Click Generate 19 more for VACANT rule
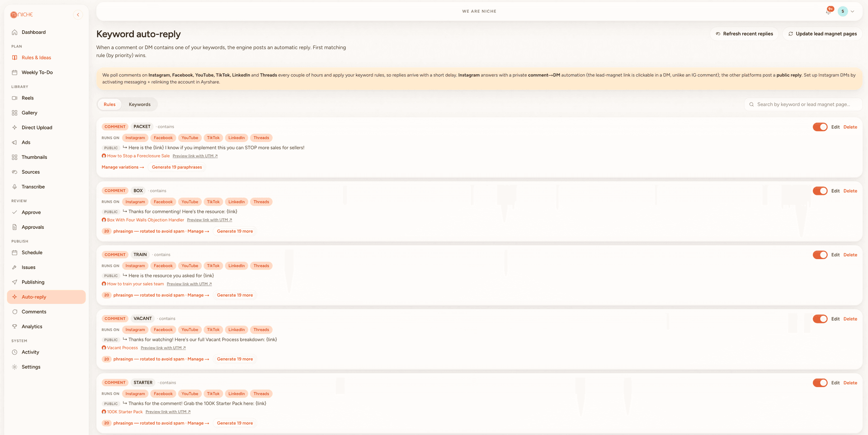Viewport: 868px width, 435px height. coord(235,359)
